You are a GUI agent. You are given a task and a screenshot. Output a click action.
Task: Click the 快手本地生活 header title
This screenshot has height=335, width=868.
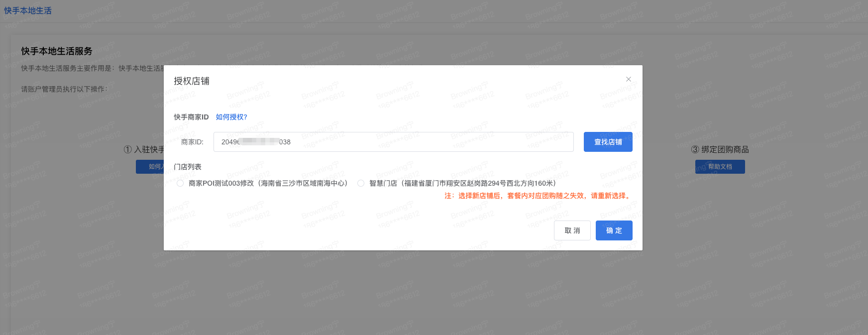pos(28,10)
